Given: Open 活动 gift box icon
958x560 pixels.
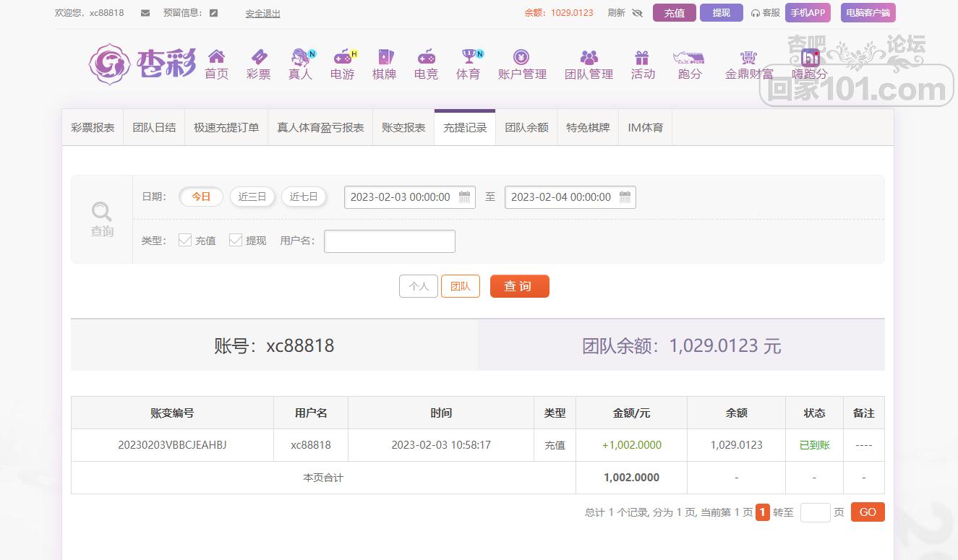Looking at the screenshot, I should click(x=642, y=57).
